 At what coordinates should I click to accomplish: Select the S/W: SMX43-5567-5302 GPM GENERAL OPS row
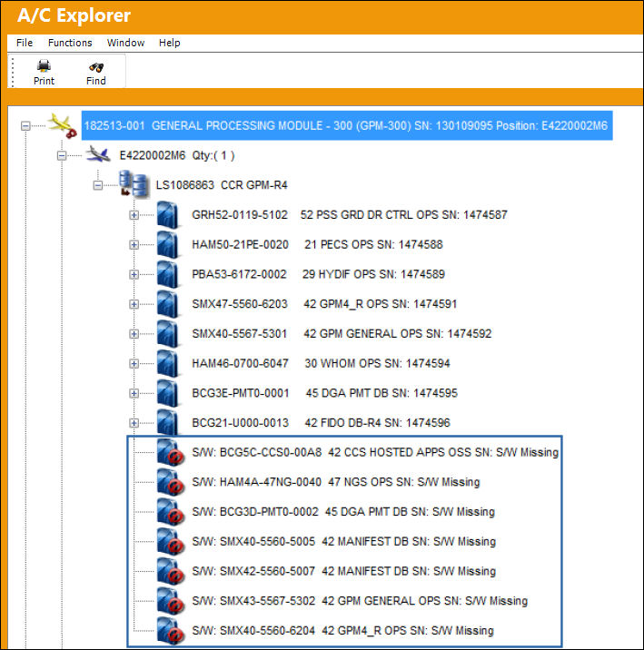[360, 601]
